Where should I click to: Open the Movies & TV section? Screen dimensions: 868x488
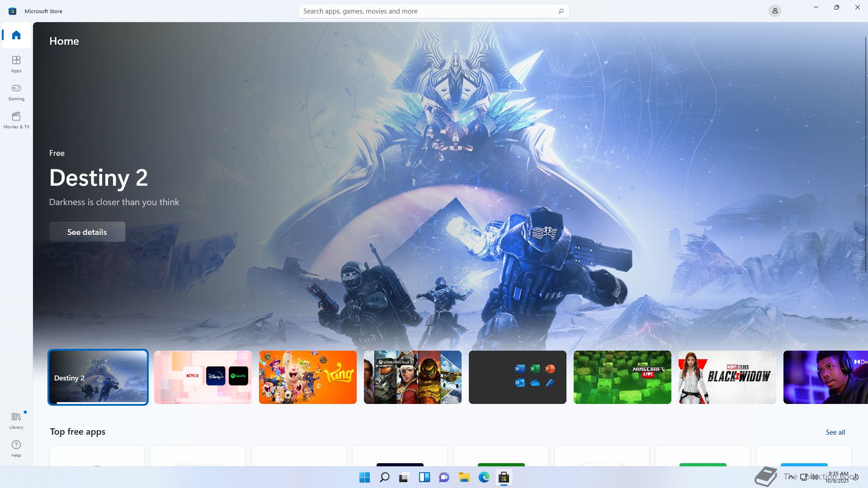[x=16, y=120]
